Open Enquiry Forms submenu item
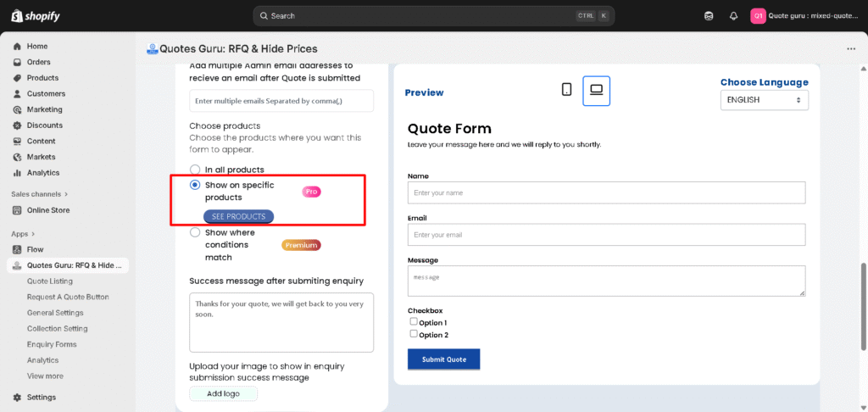868x412 pixels. pyautogui.click(x=52, y=344)
